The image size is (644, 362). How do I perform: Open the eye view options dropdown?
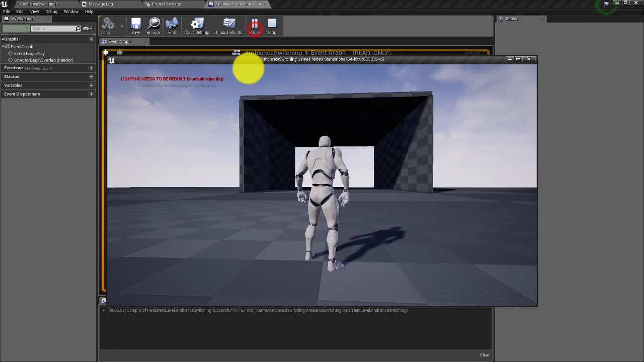point(88,29)
